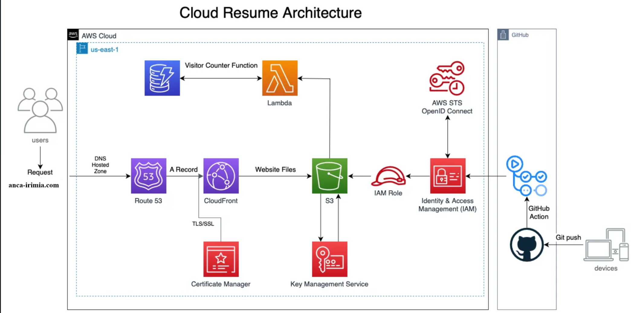Click the Cloud Resume Architecture title
Screen dimensions: 644x313
270,13
